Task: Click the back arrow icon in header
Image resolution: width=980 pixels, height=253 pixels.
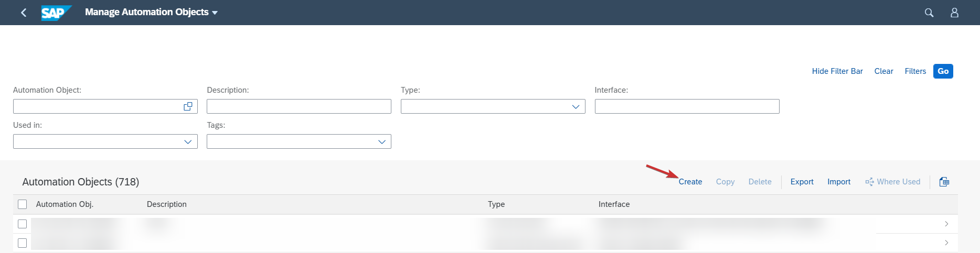Action: pyautogui.click(x=24, y=13)
